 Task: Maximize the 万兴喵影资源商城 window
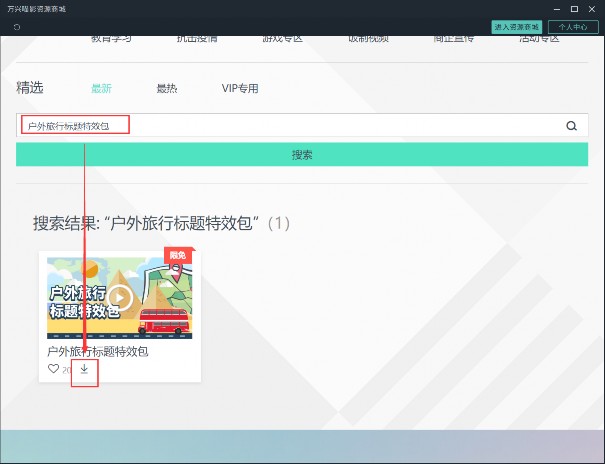[x=575, y=9]
